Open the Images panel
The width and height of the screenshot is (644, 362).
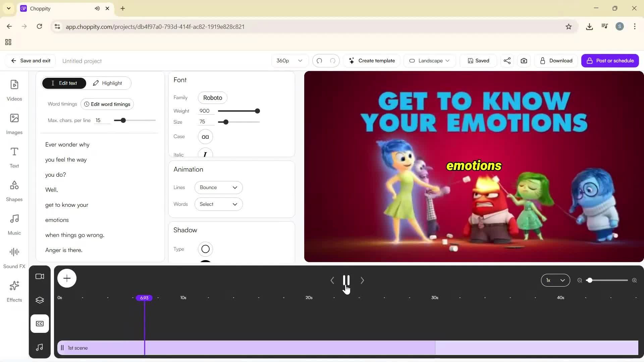(14, 124)
